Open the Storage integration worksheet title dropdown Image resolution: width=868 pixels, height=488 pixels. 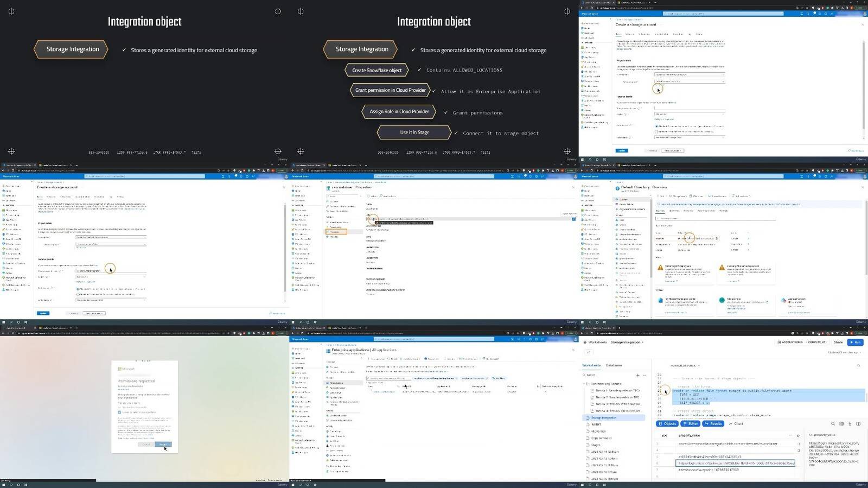(627, 343)
